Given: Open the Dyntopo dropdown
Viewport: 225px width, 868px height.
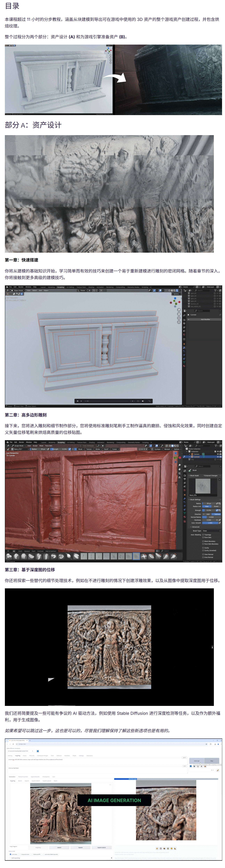Looking at the screenshot, I should (x=158, y=449).
